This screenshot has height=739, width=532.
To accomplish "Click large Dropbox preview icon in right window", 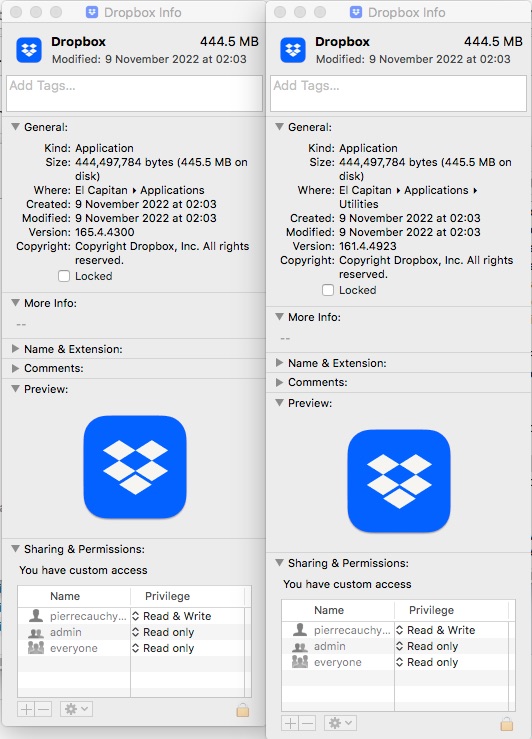I will pyautogui.click(x=399, y=481).
